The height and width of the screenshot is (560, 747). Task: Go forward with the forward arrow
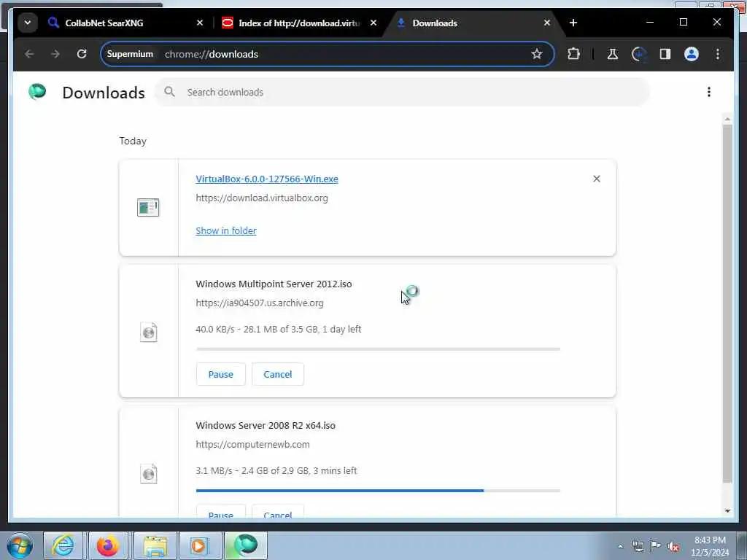tap(55, 54)
